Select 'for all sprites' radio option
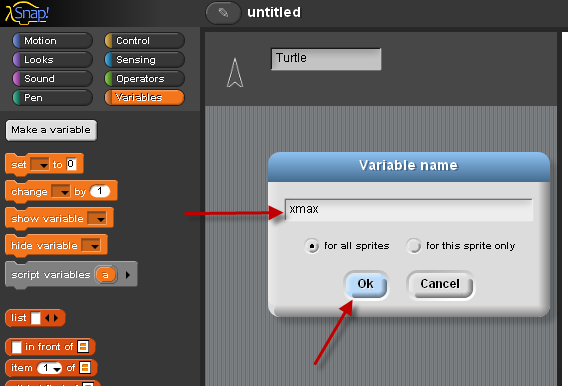 click(x=311, y=246)
